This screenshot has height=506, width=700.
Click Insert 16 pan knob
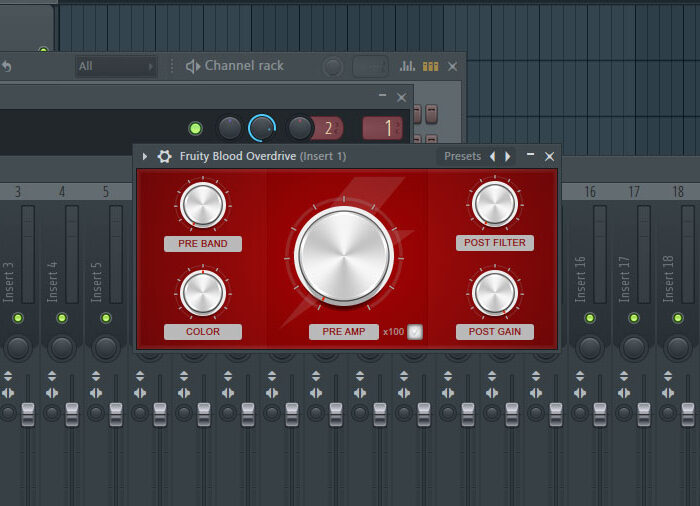click(590, 348)
